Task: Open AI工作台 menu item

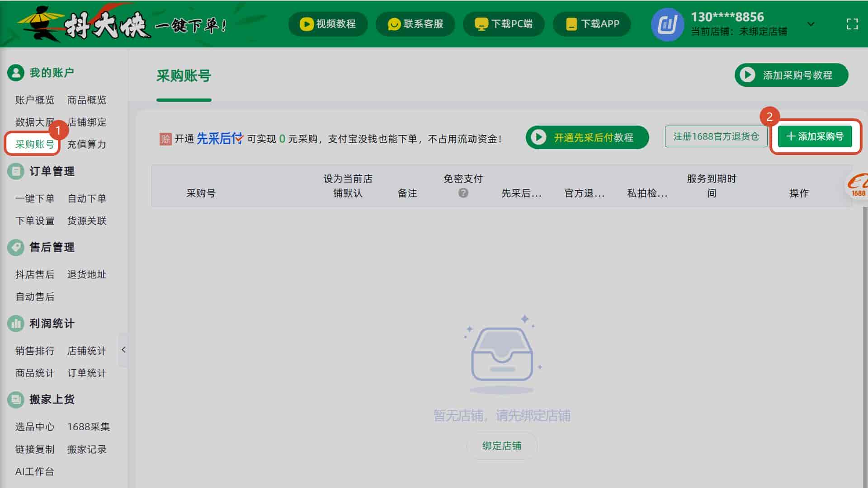Action: click(35, 471)
